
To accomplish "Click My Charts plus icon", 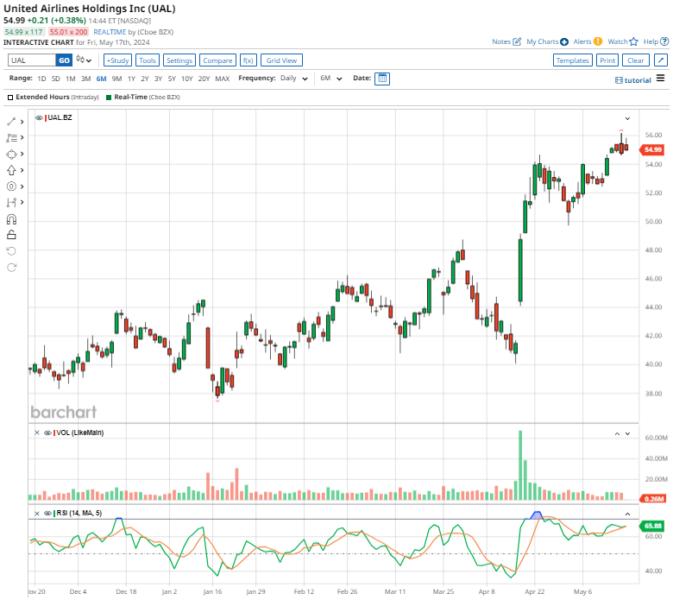I will click(x=564, y=42).
